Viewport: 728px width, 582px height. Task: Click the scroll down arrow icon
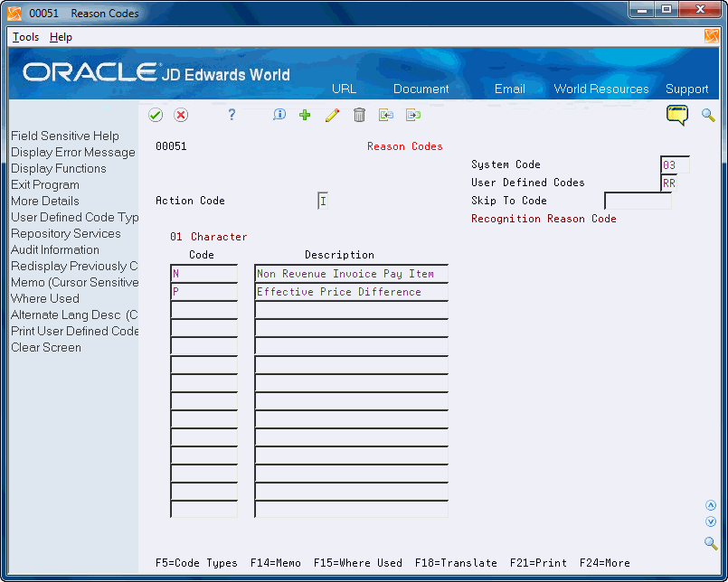(x=711, y=521)
